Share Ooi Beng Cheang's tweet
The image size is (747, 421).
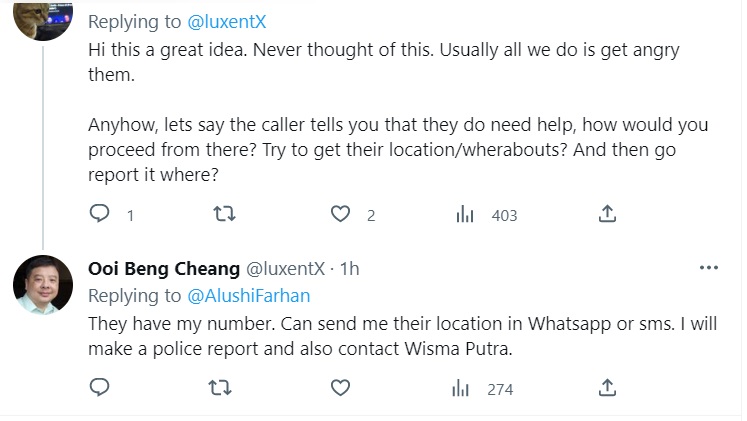click(606, 387)
